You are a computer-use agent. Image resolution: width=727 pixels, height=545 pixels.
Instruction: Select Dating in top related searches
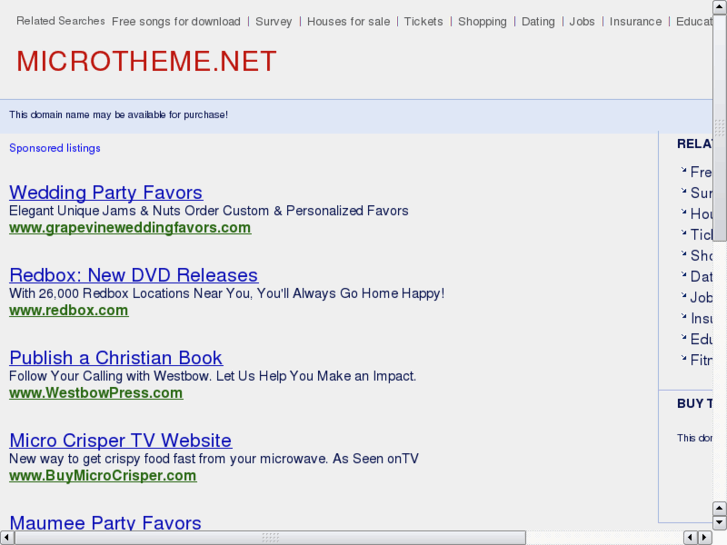click(x=538, y=21)
